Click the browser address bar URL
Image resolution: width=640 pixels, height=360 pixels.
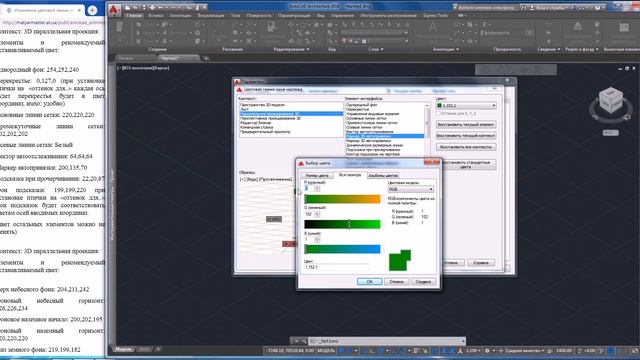[52, 22]
